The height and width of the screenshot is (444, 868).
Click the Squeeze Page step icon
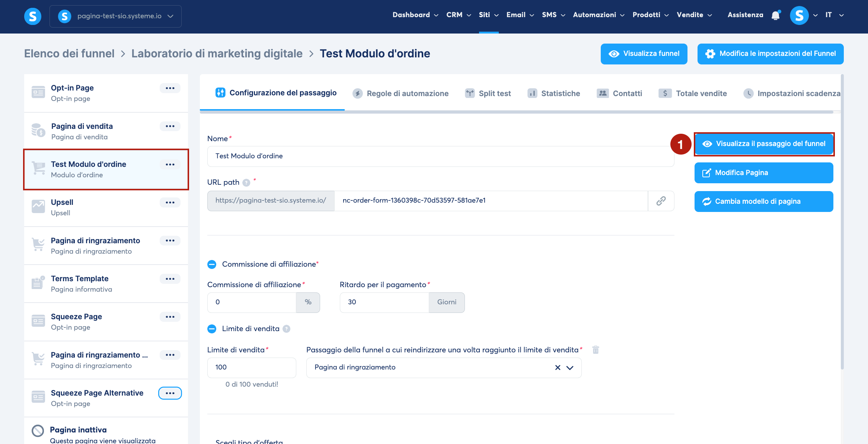pos(38,321)
